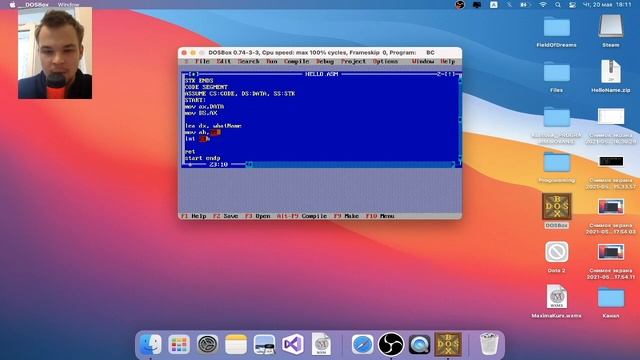Viewport: 640px width, 360px height.
Task: Click the highlighted value after 'mov ah,'
Action: pyautogui.click(x=216, y=132)
